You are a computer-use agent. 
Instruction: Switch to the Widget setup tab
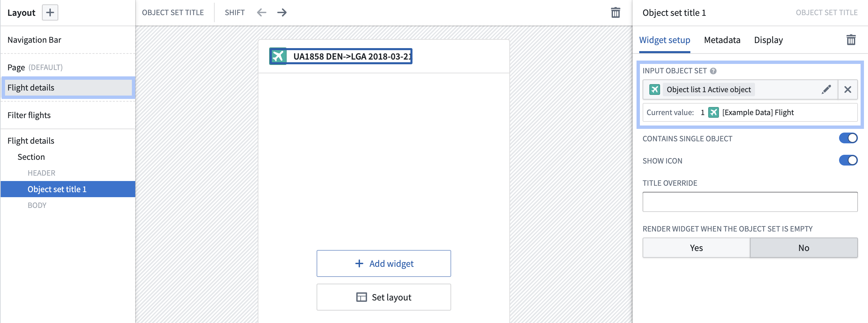tap(664, 40)
